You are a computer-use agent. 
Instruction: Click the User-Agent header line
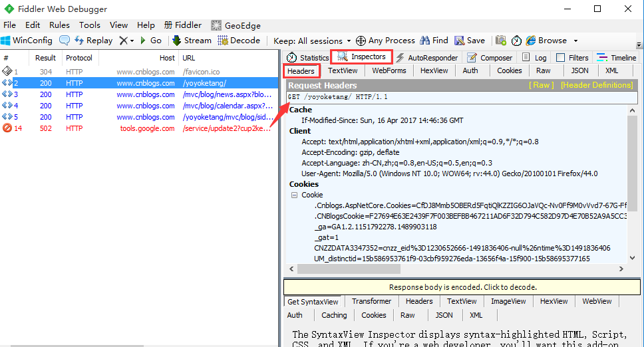point(449,173)
